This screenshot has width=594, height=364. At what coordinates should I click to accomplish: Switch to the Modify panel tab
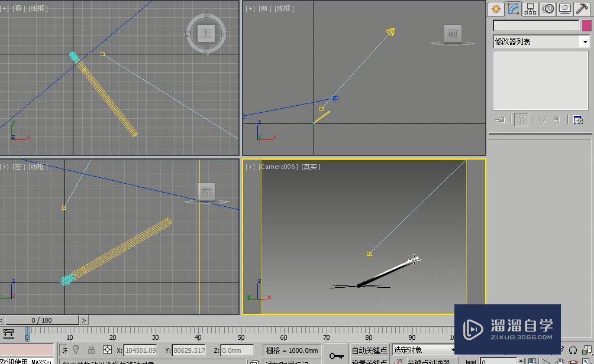point(514,9)
